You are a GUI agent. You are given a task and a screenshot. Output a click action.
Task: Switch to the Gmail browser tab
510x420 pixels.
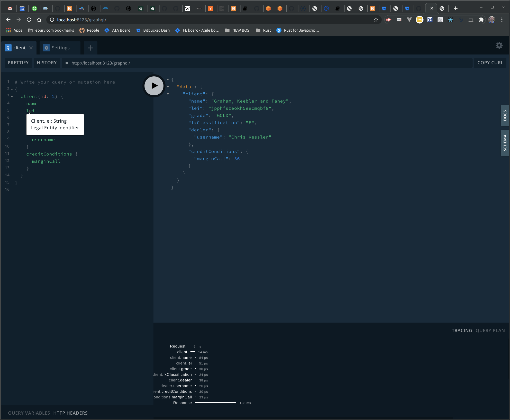10,8
